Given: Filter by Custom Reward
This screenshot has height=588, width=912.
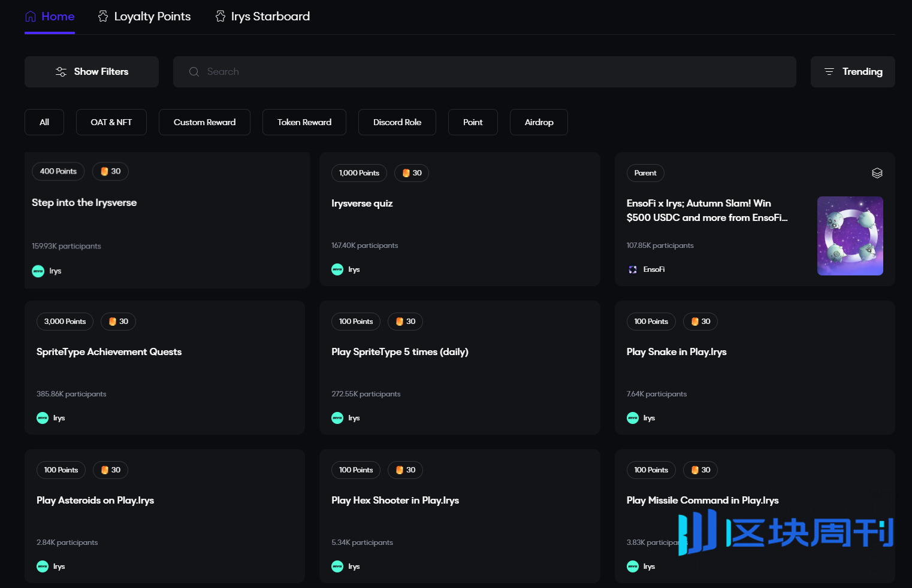Looking at the screenshot, I should [x=204, y=122].
